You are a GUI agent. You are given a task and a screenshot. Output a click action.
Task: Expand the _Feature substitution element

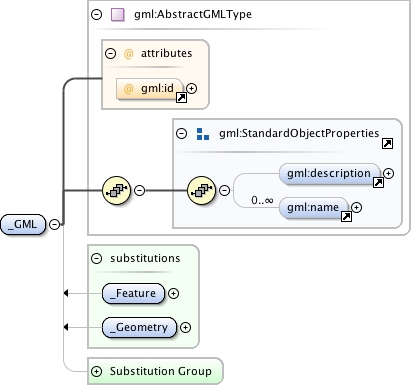(x=173, y=293)
